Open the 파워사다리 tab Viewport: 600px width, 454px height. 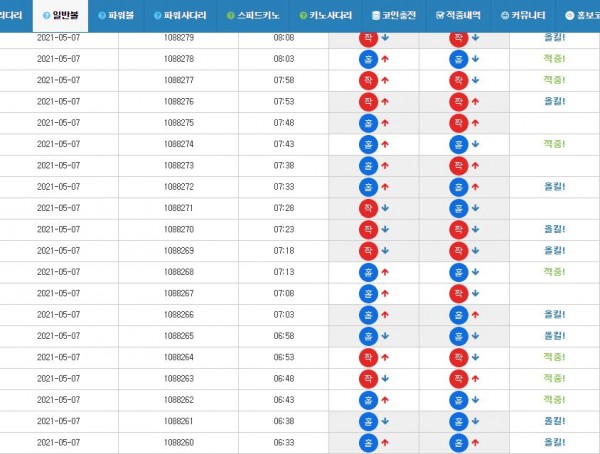pos(180,16)
